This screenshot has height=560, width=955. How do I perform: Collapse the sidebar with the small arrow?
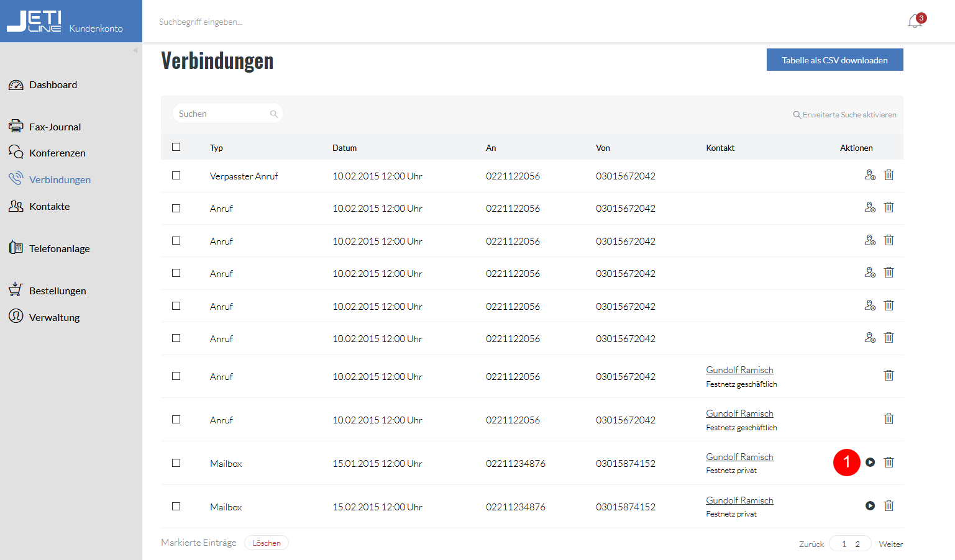tap(135, 50)
